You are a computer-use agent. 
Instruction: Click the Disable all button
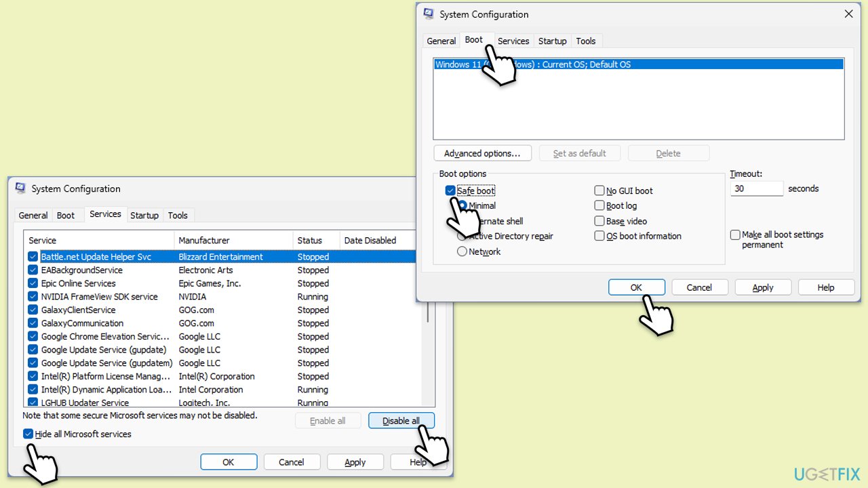(x=401, y=421)
